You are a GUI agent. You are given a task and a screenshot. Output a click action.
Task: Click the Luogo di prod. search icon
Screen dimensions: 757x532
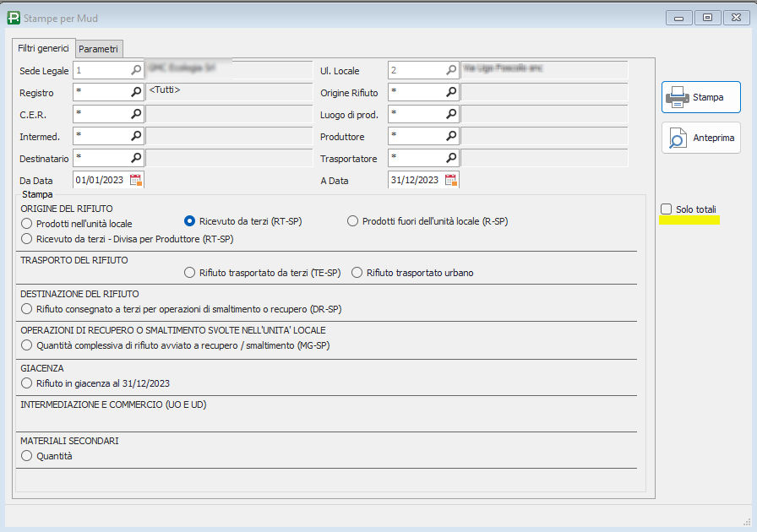tap(451, 114)
